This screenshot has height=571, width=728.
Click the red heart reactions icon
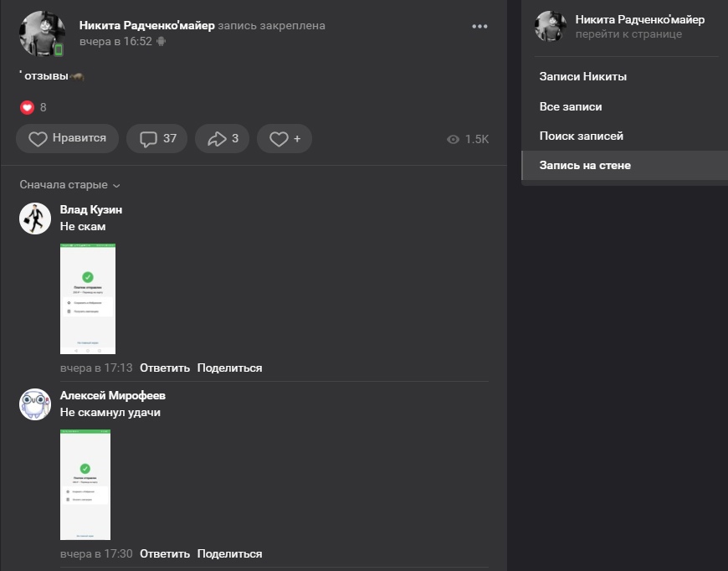pyautogui.click(x=27, y=107)
